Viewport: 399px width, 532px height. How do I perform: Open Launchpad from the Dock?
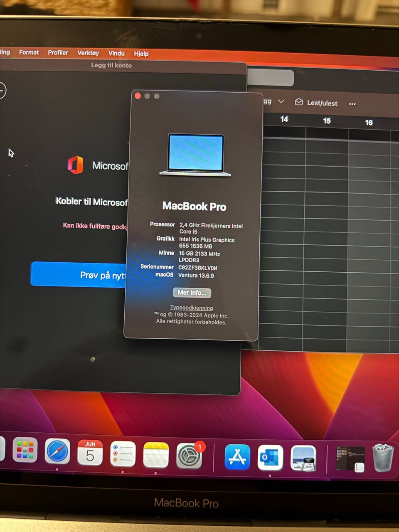tap(25, 450)
